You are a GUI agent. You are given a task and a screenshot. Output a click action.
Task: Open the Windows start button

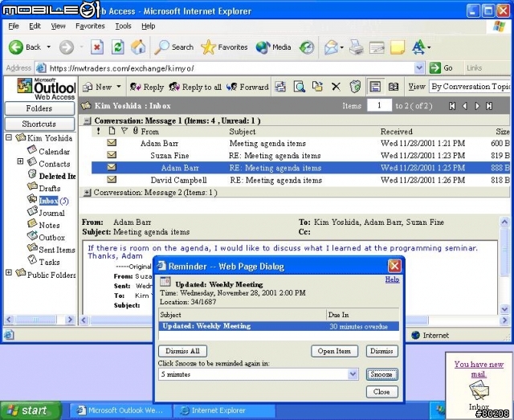tap(31, 410)
